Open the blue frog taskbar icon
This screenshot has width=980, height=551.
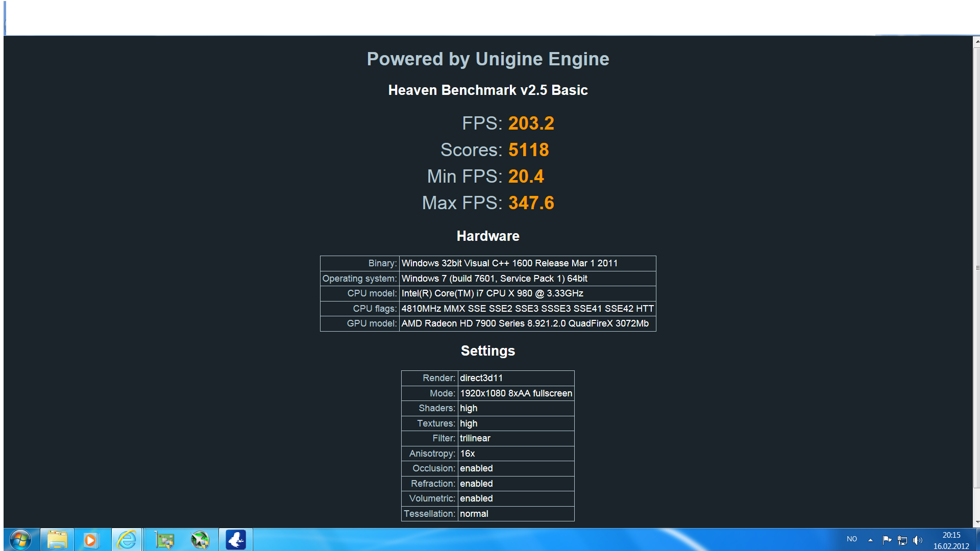pos(236,540)
